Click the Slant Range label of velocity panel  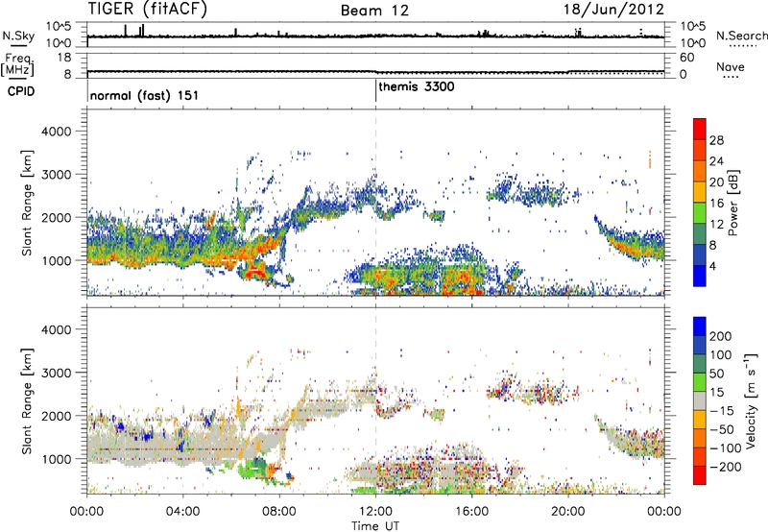point(27,401)
